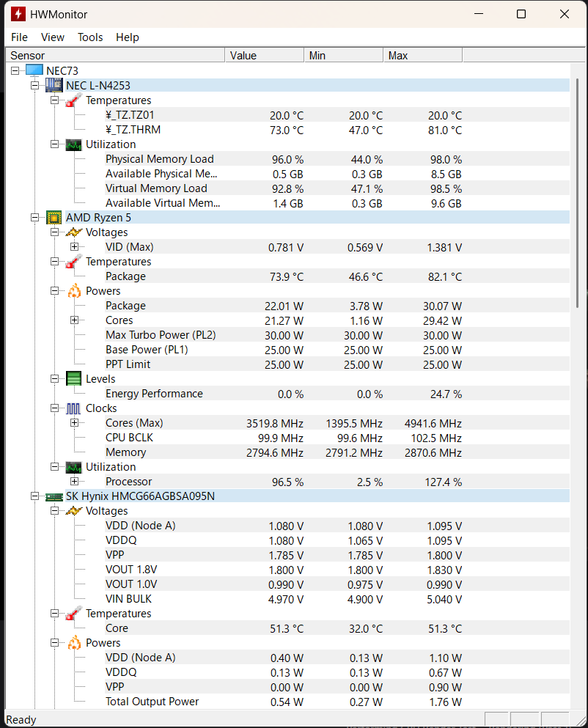Open the View menu
Image resolution: width=588 pixels, height=728 pixels.
(53, 37)
